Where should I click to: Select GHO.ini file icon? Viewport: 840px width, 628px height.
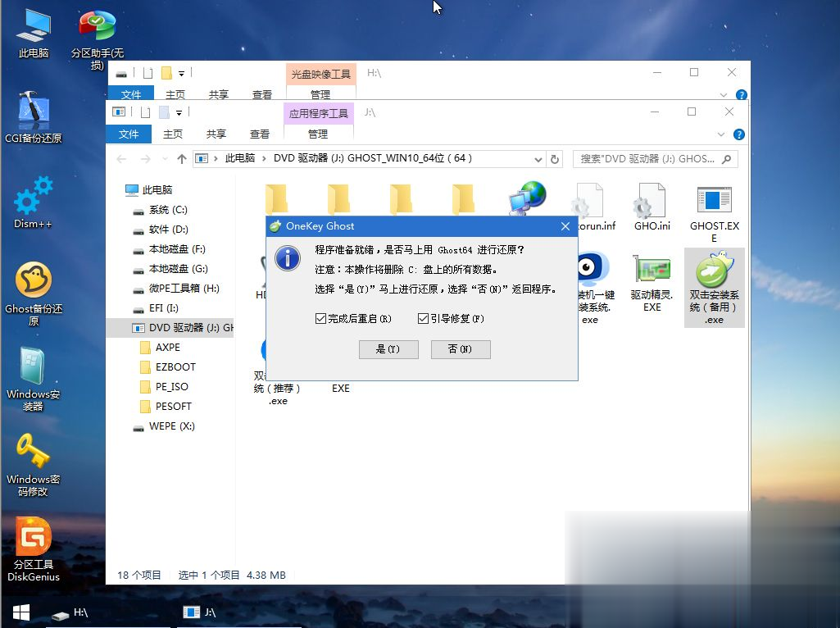point(652,207)
